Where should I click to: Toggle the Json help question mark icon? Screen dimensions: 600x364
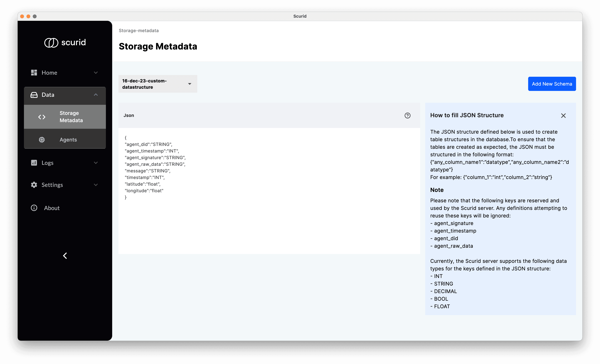tap(407, 115)
